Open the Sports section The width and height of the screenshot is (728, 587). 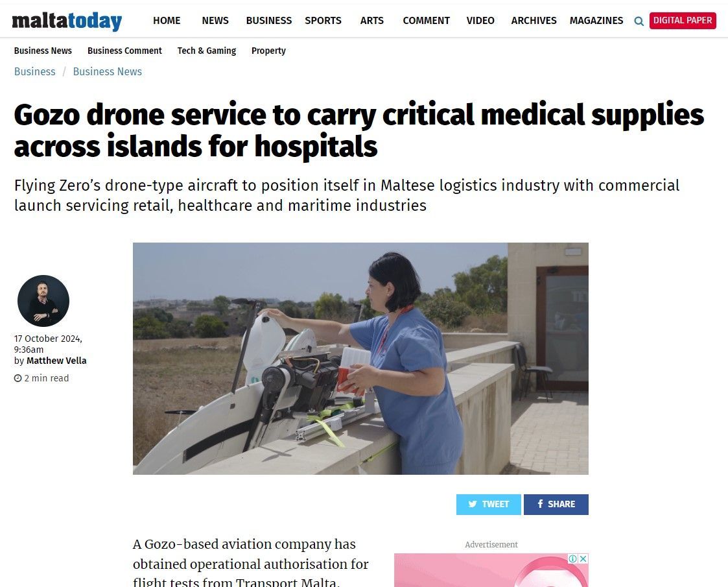pyautogui.click(x=323, y=21)
